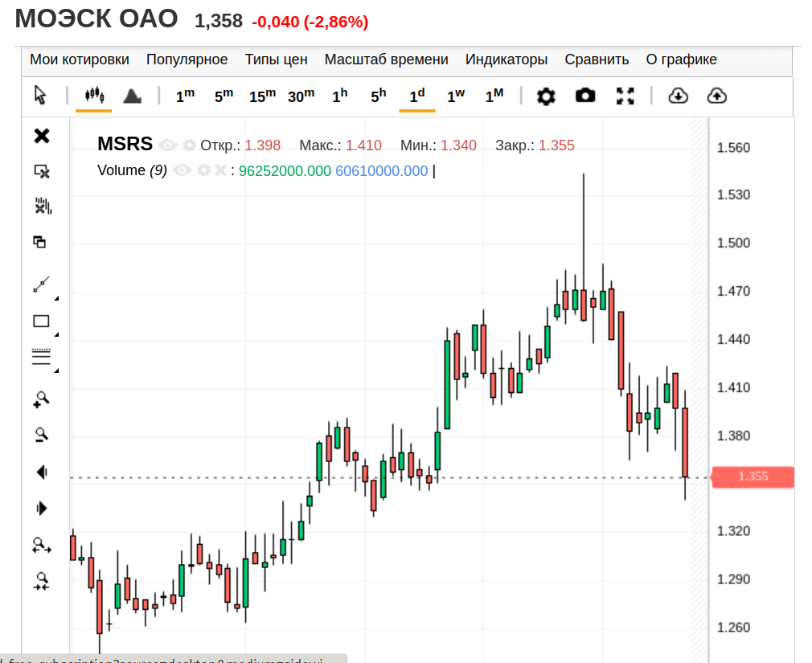Click the cloud upload icon

click(x=716, y=96)
